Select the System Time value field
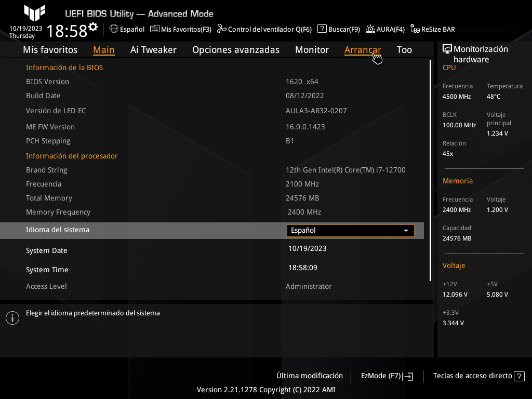 [x=303, y=268]
